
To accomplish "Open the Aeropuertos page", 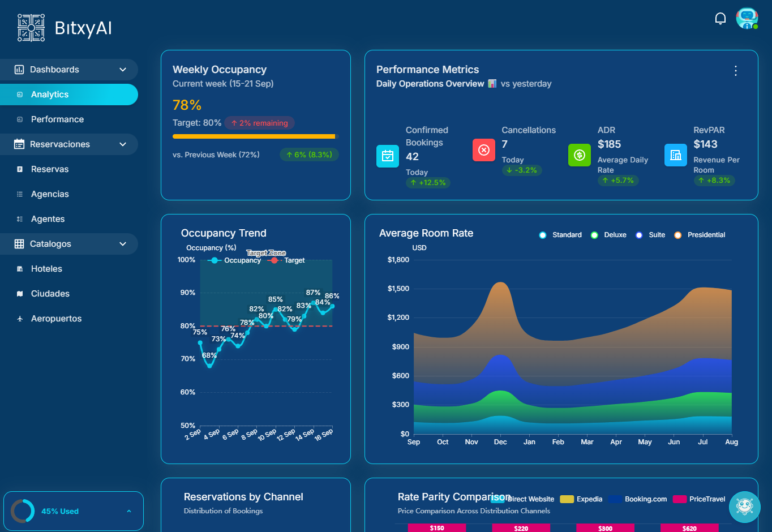I will click(x=56, y=319).
